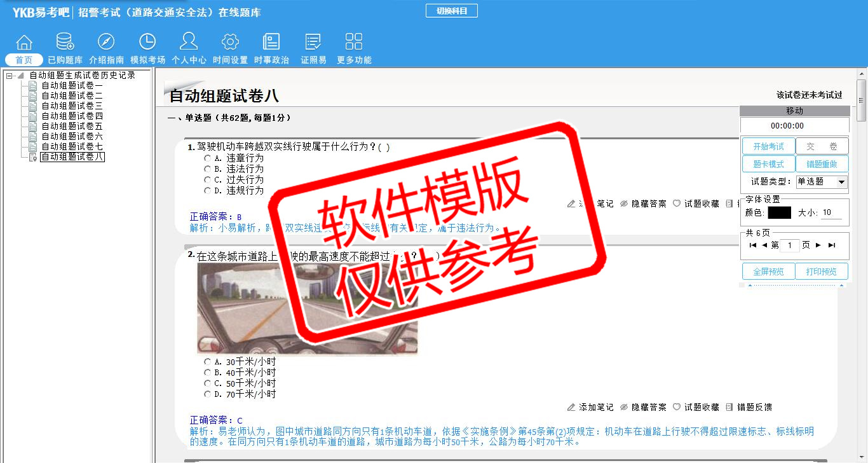Click the 首页 home icon
The width and height of the screenshot is (868, 463).
click(24, 43)
